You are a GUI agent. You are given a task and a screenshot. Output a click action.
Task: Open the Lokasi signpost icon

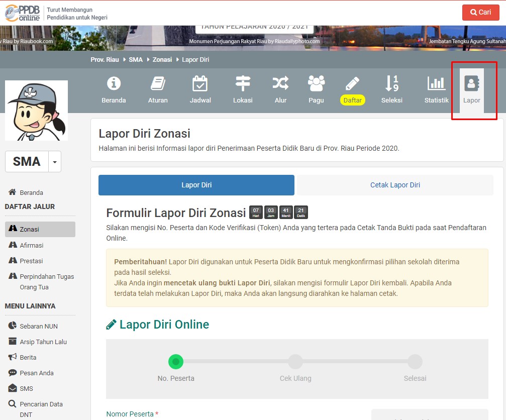coord(243,83)
